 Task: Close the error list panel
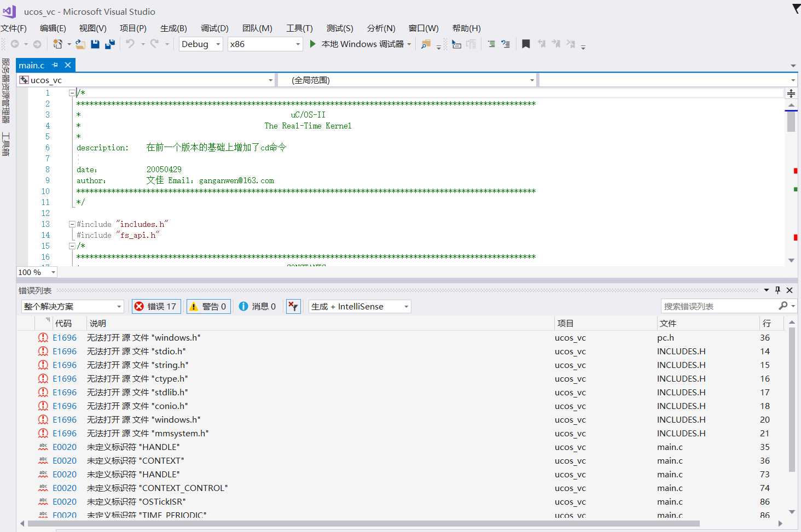(790, 290)
